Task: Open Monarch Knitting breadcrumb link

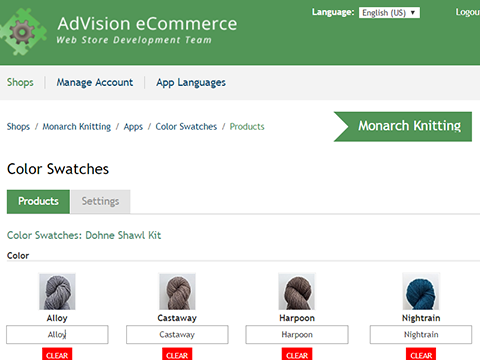Action: tap(77, 127)
